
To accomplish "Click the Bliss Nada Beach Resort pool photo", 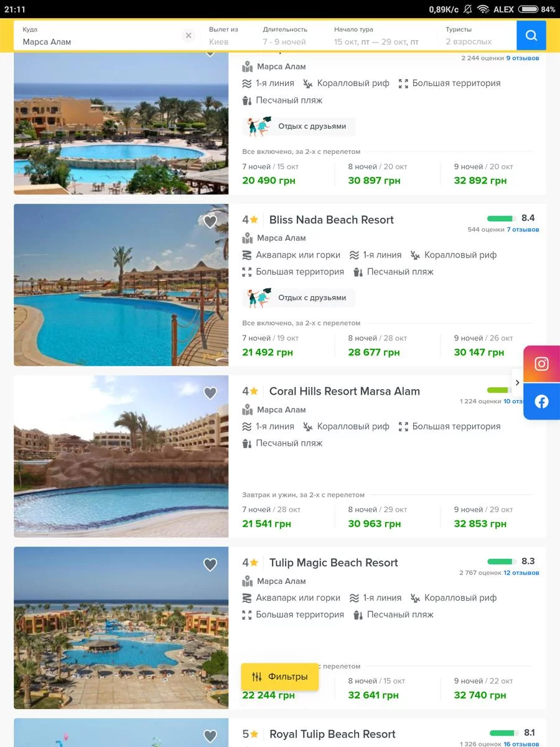I will 121,285.
